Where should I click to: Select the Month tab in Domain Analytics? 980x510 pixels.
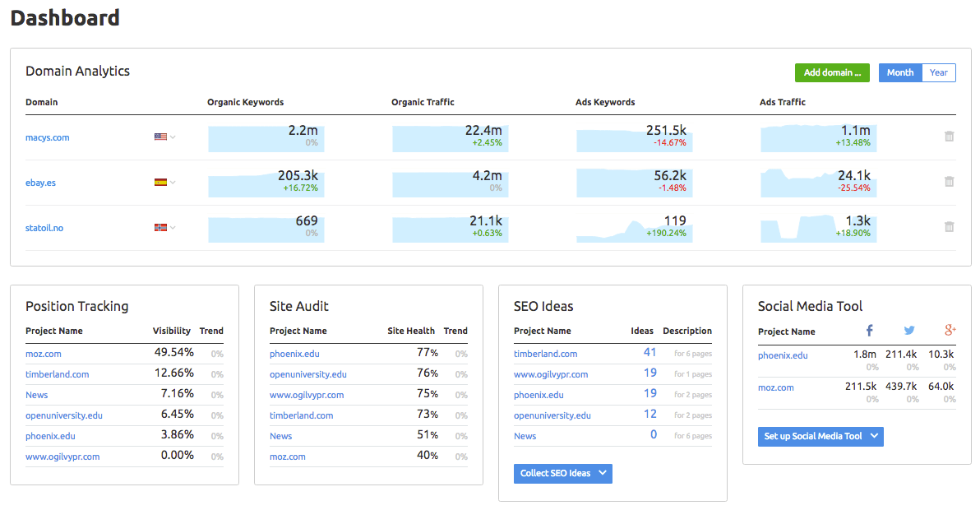pos(899,72)
